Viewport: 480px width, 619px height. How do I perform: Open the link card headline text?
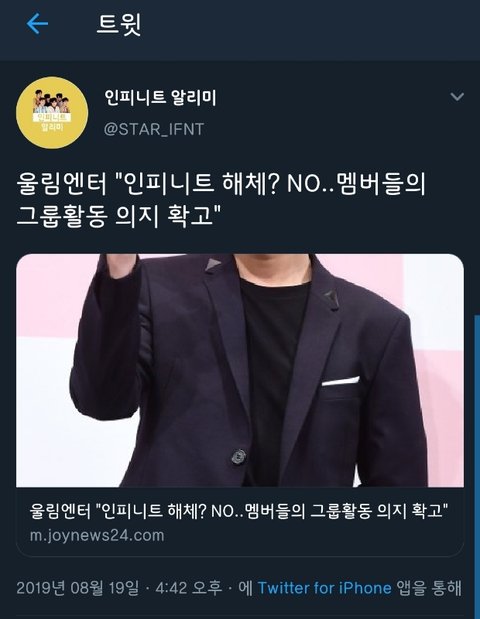[x=239, y=511]
